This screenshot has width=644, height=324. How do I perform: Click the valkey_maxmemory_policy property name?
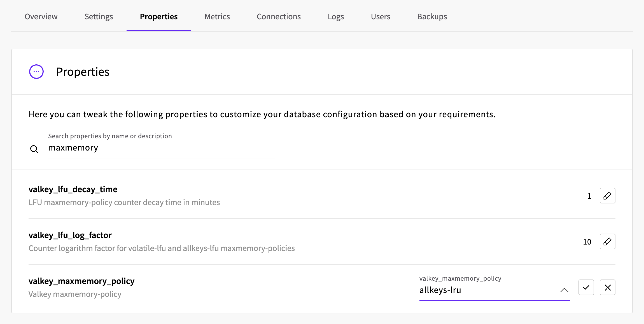pyautogui.click(x=81, y=281)
